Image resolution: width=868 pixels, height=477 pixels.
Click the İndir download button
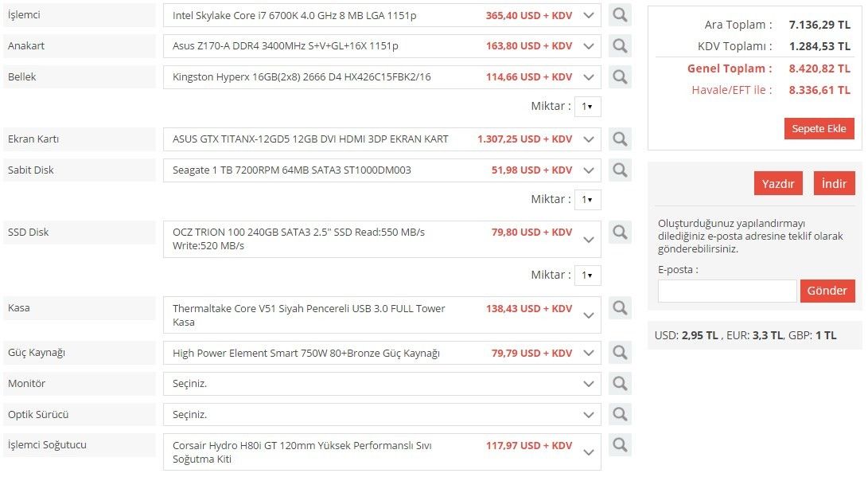pos(834,183)
